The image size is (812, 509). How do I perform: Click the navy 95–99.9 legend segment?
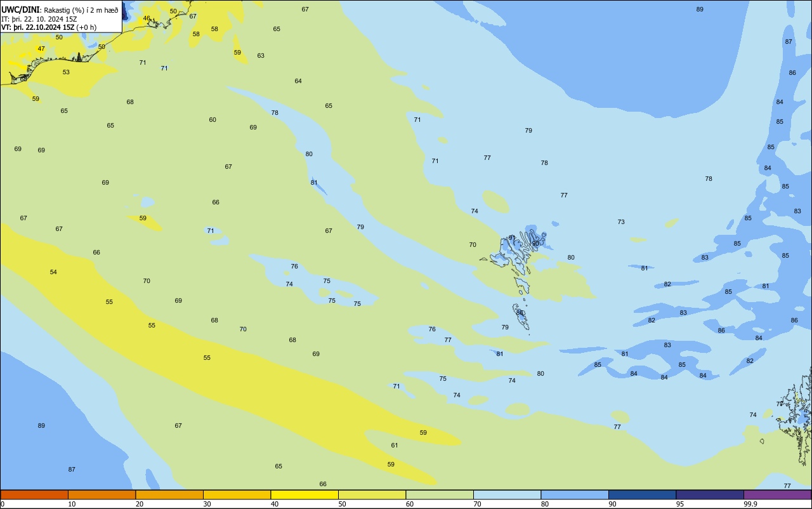[710, 494]
